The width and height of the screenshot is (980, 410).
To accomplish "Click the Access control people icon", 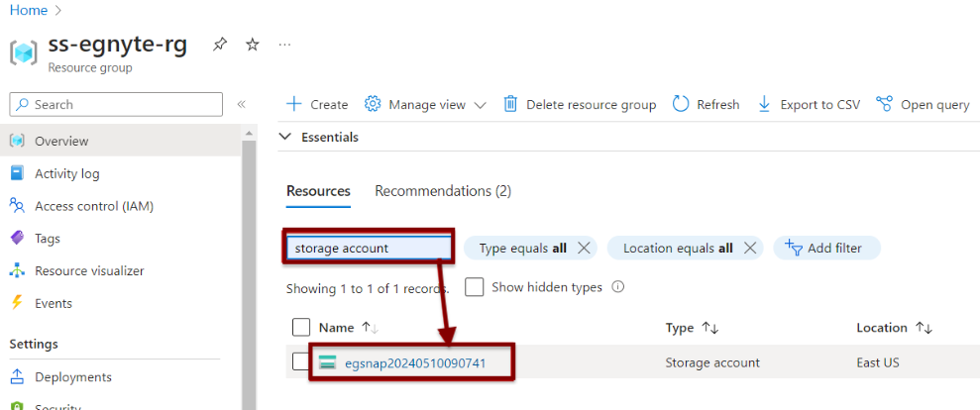I will (17, 206).
